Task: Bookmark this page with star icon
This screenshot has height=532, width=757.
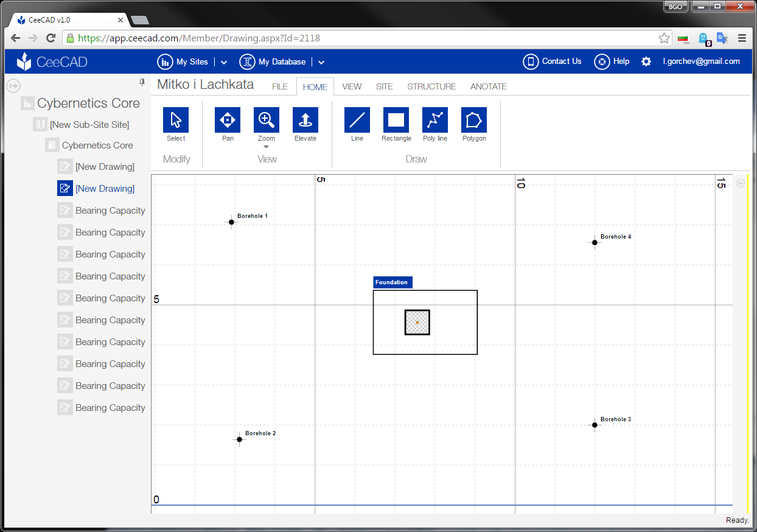Action: tap(664, 38)
